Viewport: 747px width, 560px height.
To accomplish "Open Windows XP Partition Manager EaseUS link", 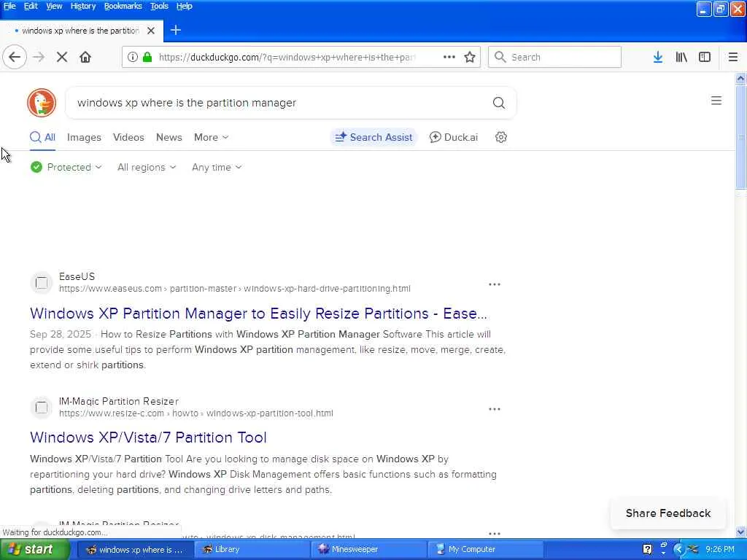I will 258,314.
